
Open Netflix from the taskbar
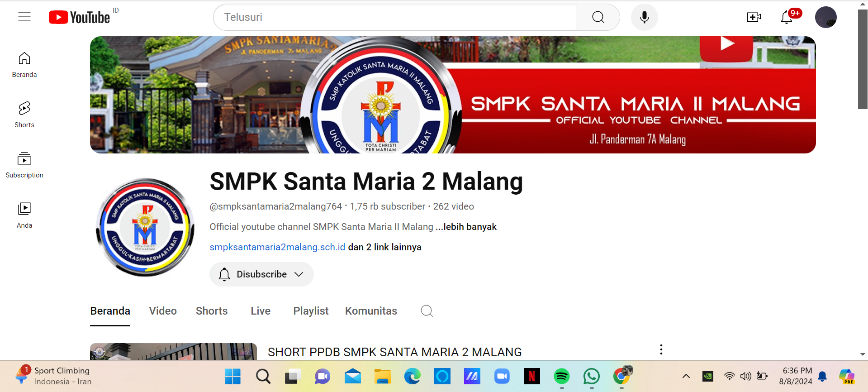point(531,376)
